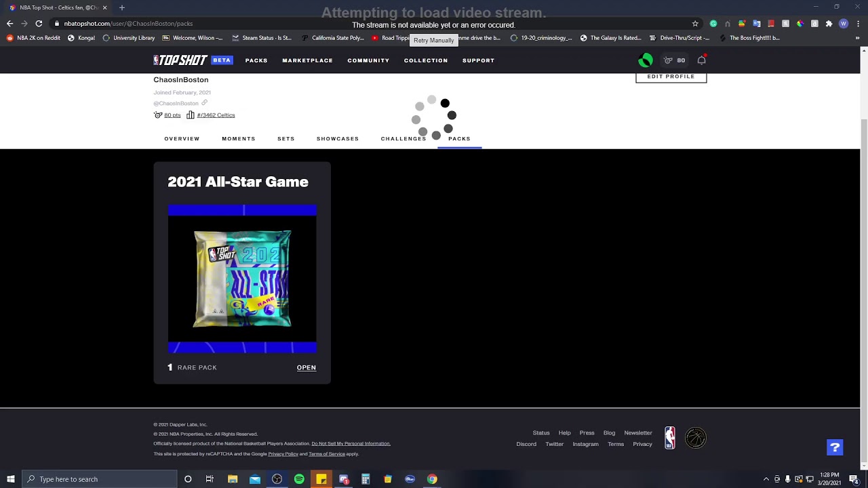This screenshot has width=868, height=488.
Task: Open Sticky Notes from the taskbar
Action: point(321,479)
